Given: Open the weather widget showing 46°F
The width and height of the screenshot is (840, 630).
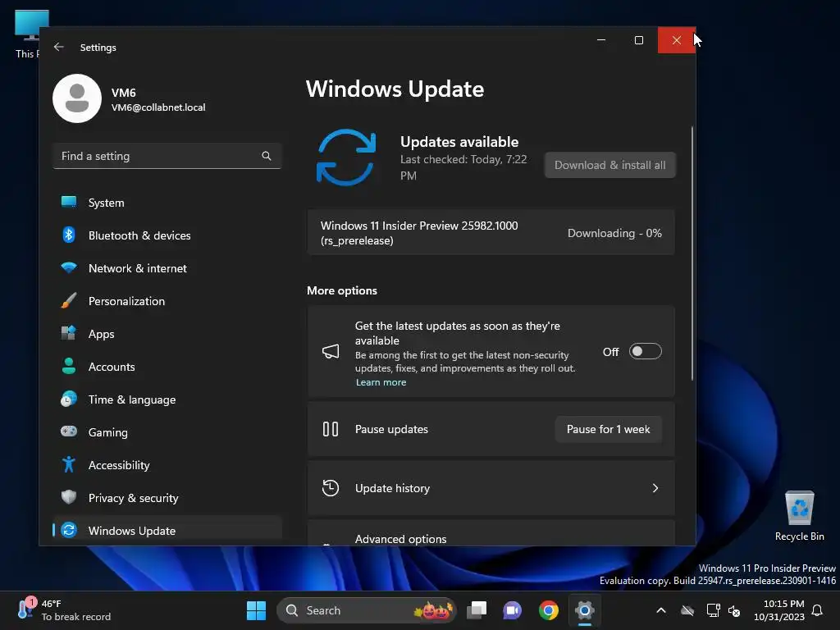Looking at the screenshot, I should (x=64, y=610).
